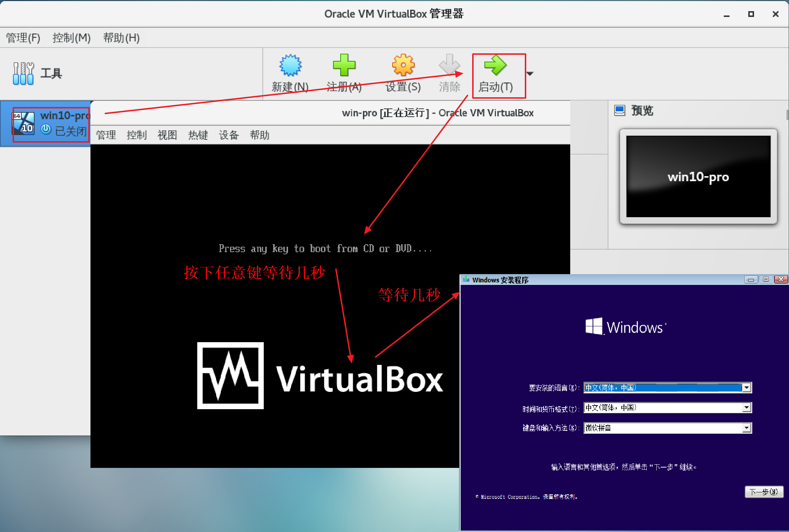Click the Preview (预览) monitor icon

point(620,110)
